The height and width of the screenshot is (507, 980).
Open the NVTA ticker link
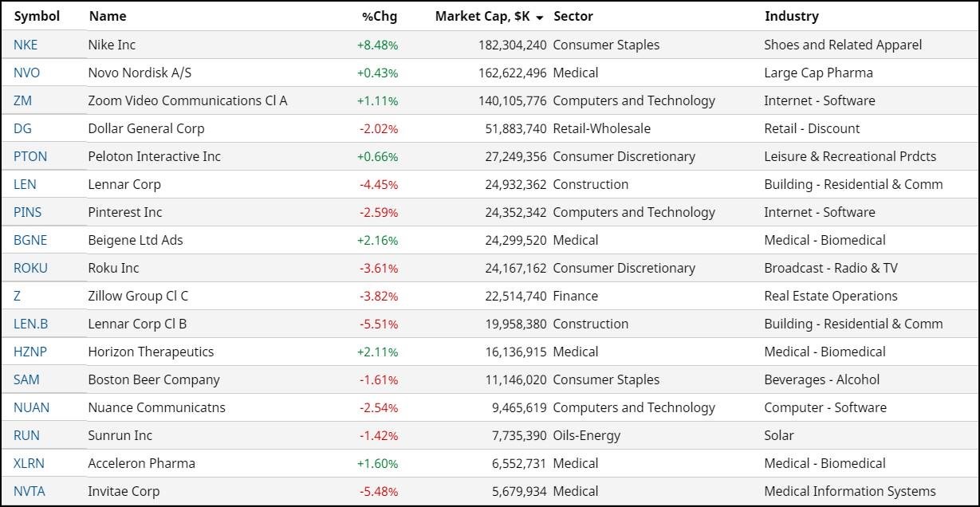[30, 491]
